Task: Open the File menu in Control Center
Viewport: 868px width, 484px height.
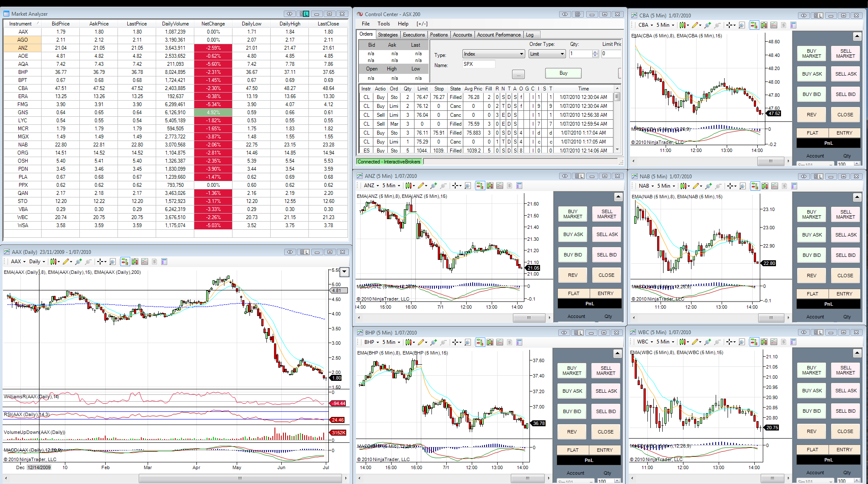Action: (x=366, y=24)
